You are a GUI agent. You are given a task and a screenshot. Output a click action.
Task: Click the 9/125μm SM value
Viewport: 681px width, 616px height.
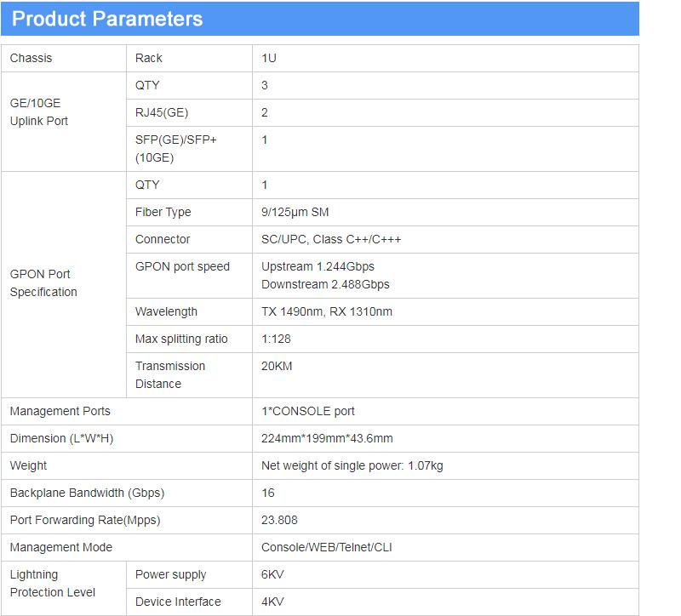295,212
